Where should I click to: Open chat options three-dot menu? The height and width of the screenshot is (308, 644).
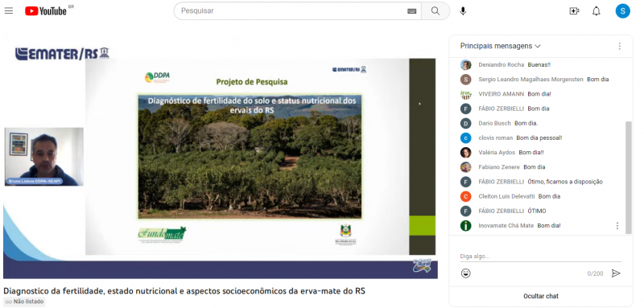(619, 47)
